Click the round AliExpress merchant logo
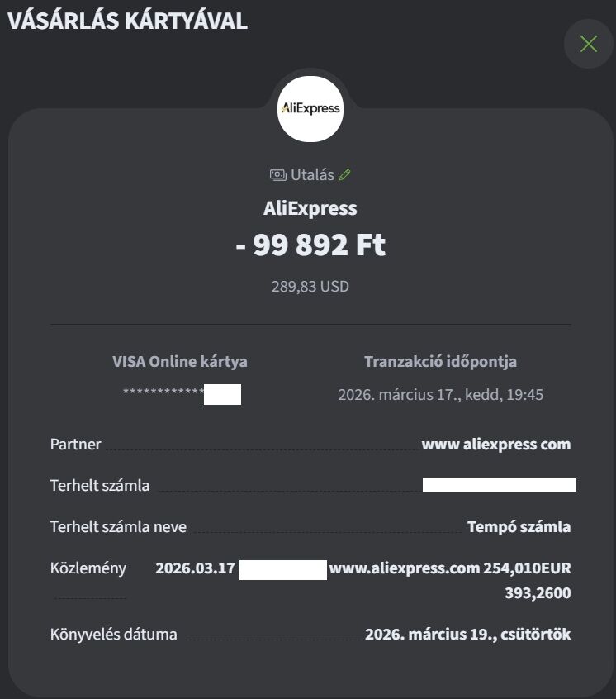The image size is (616, 699). tap(310, 108)
